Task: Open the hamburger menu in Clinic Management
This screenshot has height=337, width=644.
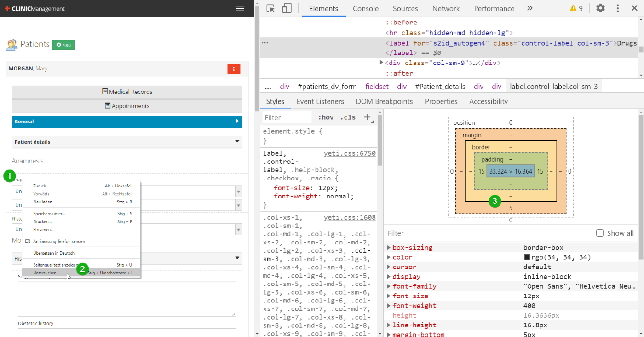Action: (x=240, y=8)
